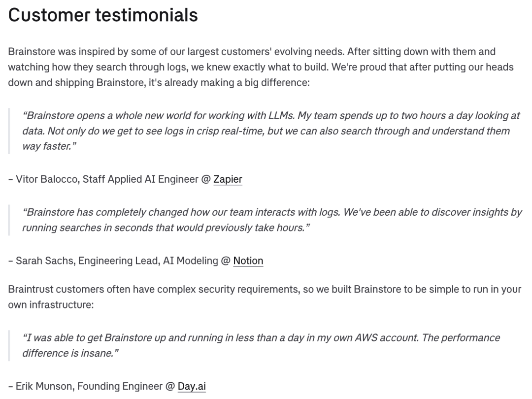Screen dimensions: 532x399
Task: Click the paragraph about complex security requirements
Action: [x=264, y=297]
